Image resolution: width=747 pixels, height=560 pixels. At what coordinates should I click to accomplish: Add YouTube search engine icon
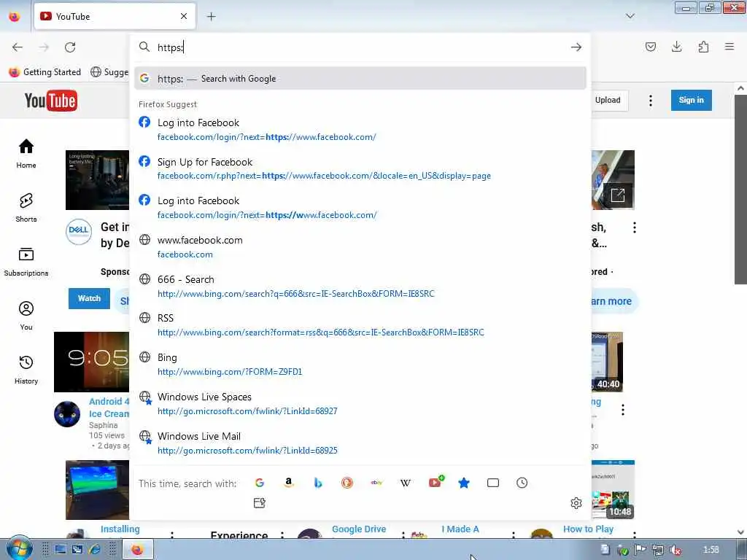(x=436, y=482)
